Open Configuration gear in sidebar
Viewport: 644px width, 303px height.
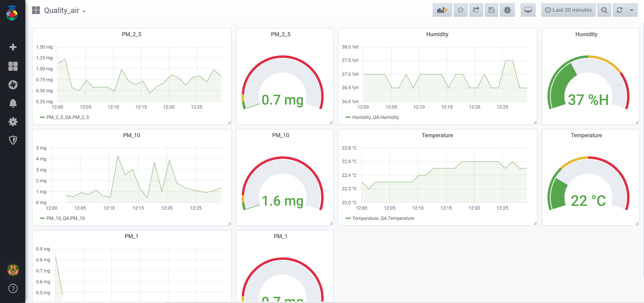tap(13, 122)
